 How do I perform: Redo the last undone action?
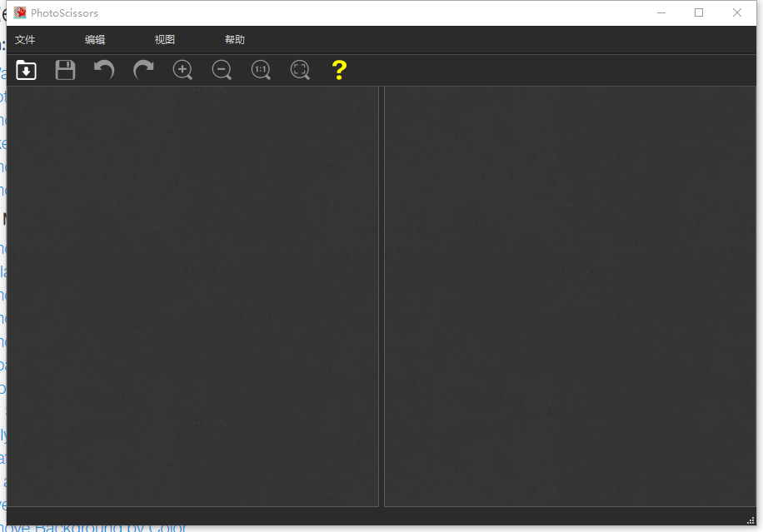click(143, 70)
